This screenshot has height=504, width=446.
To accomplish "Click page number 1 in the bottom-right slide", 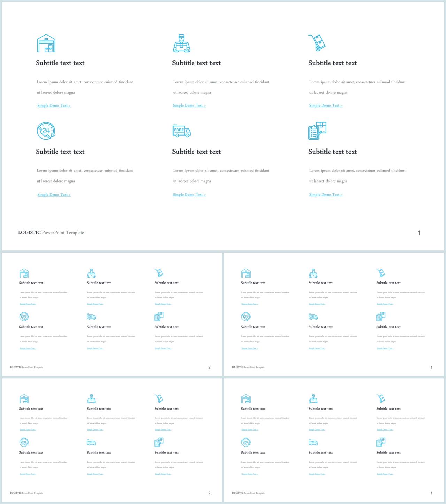I will (431, 493).
